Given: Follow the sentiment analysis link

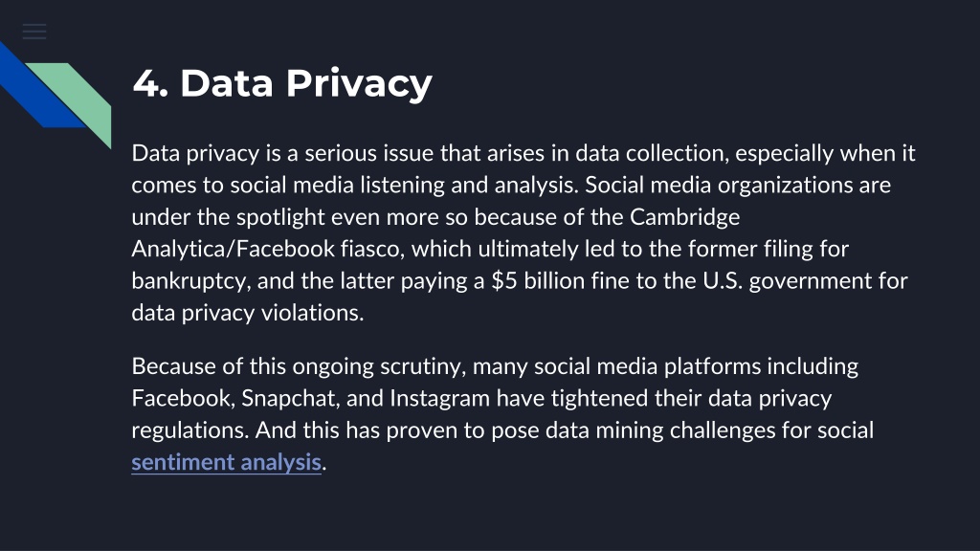Looking at the screenshot, I should point(226,462).
